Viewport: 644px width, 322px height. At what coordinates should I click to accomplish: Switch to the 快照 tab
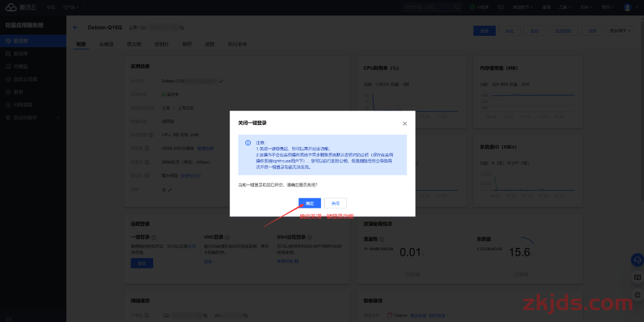coord(187,44)
